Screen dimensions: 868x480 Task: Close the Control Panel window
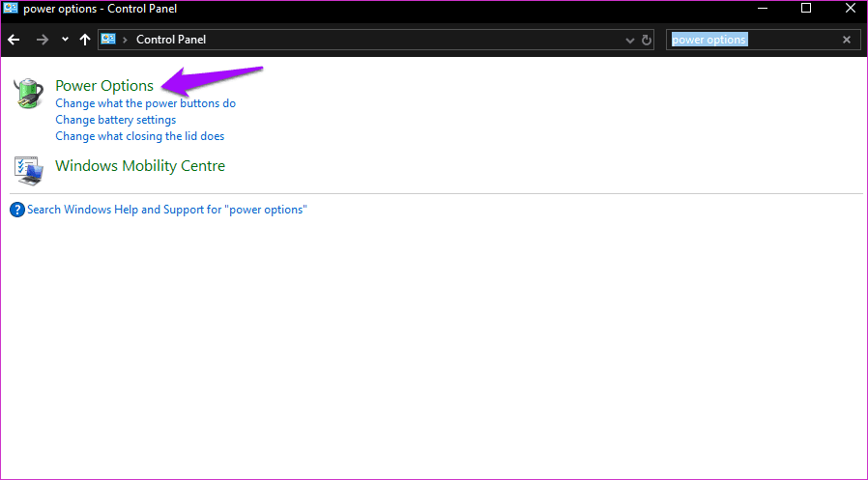coord(851,8)
